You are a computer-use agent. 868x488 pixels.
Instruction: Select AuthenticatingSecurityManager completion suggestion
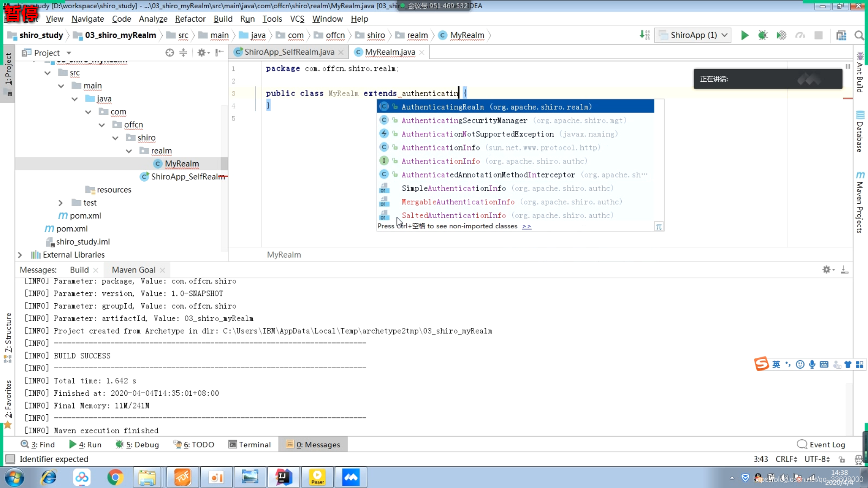(515, 120)
